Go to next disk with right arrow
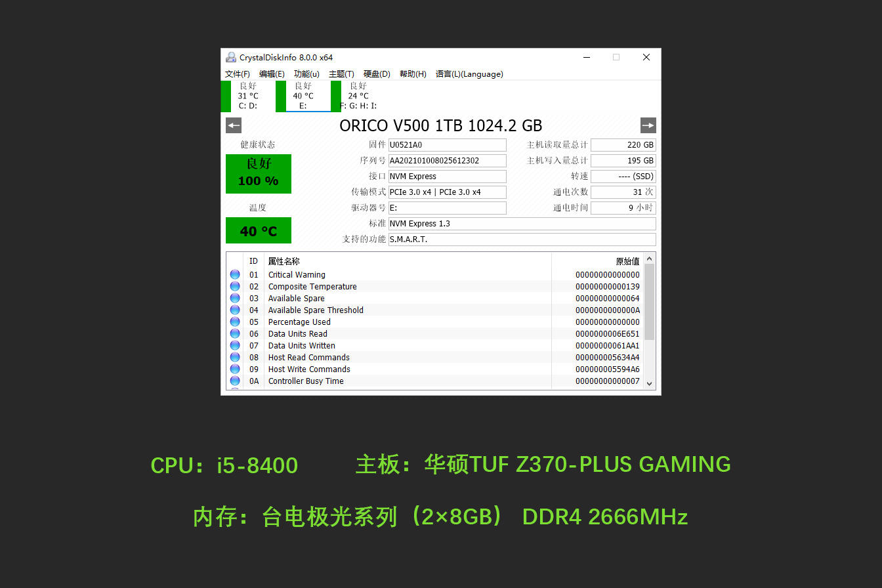The image size is (882, 588). tap(648, 125)
